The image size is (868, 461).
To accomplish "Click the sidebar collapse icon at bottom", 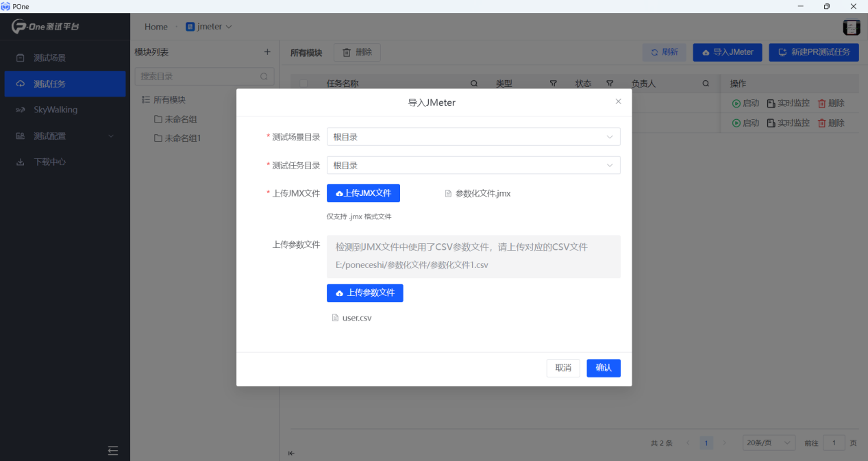I will point(113,450).
